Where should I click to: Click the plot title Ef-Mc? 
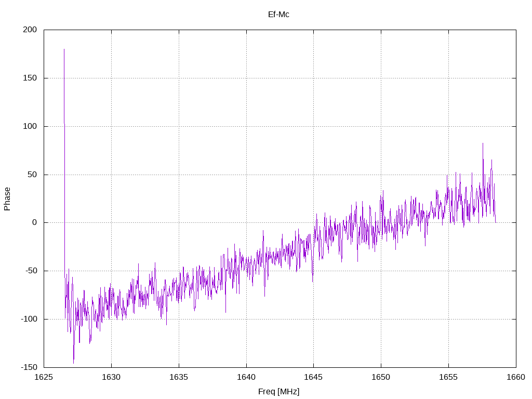tap(278, 14)
